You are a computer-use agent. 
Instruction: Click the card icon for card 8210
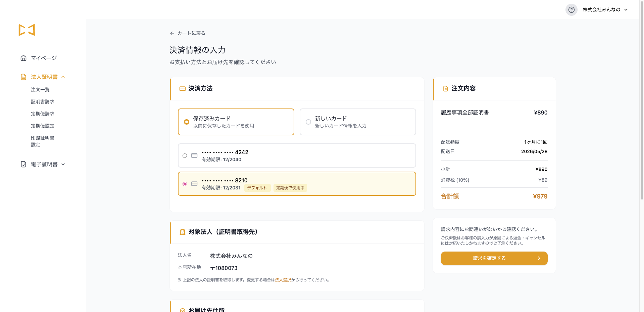click(194, 184)
